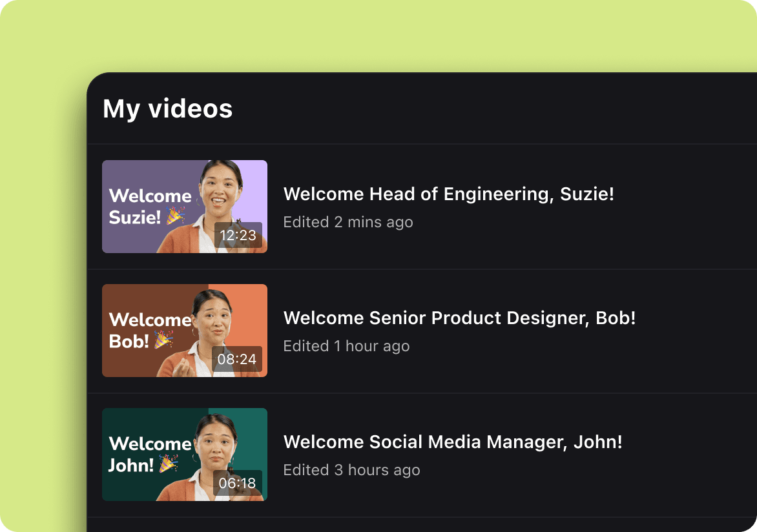Click the 08:24 duration badge
757x532 pixels.
(237, 359)
